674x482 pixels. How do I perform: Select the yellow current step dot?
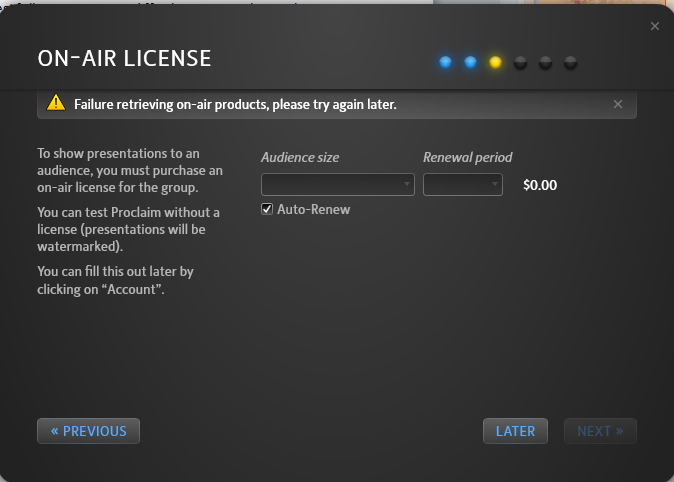coord(495,62)
